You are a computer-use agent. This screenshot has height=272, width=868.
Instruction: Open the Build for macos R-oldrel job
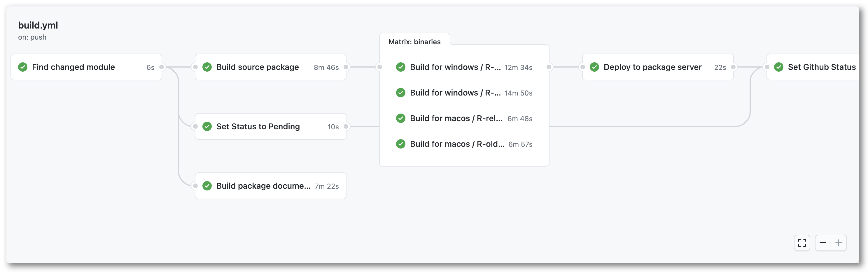point(457,144)
